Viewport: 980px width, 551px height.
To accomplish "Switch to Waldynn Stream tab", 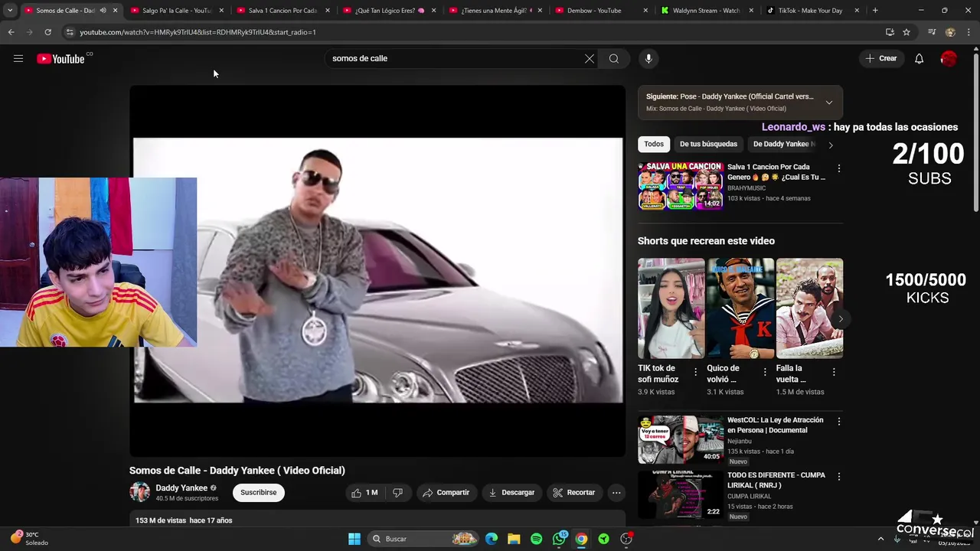I will 706,11.
